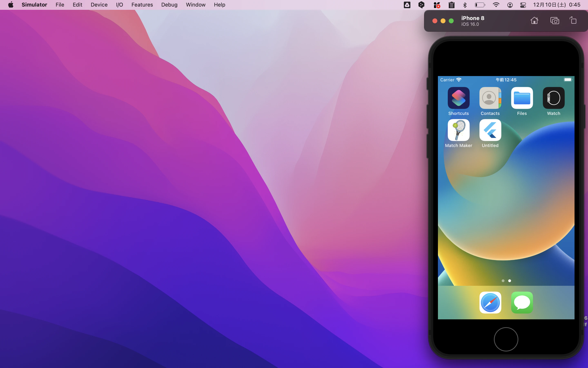Rotate the simulator device
588x368 pixels.
(x=573, y=20)
